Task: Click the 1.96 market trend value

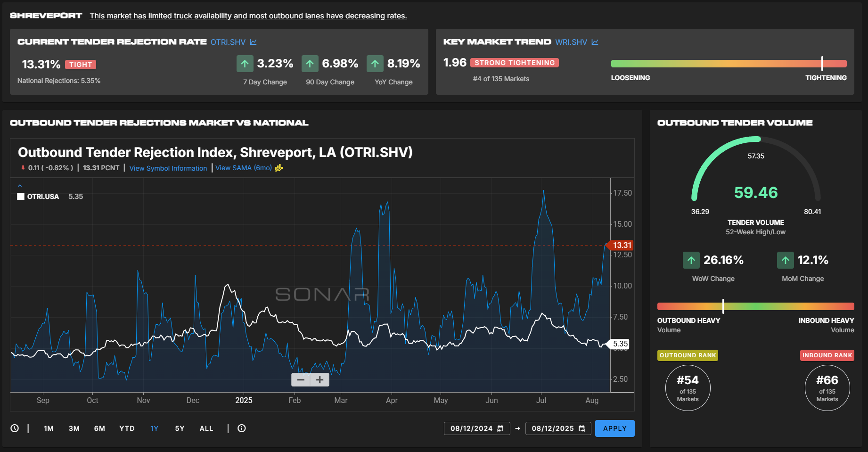Action: pyautogui.click(x=455, y=63)
